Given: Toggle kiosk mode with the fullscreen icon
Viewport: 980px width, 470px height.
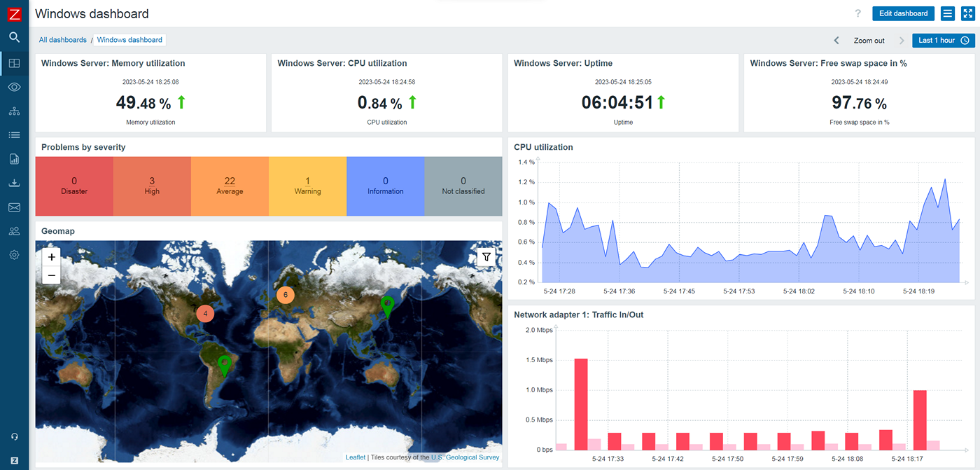Looking at the screenshot, I should 967,13.
